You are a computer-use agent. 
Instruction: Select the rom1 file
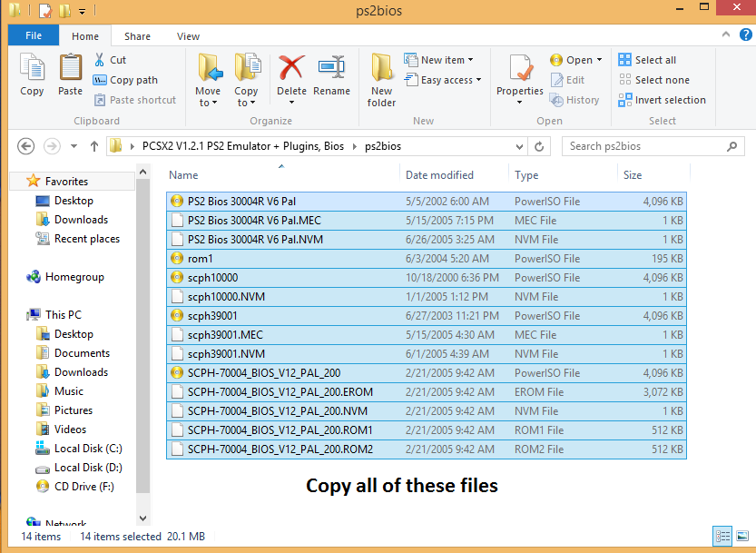click(427, 259)
